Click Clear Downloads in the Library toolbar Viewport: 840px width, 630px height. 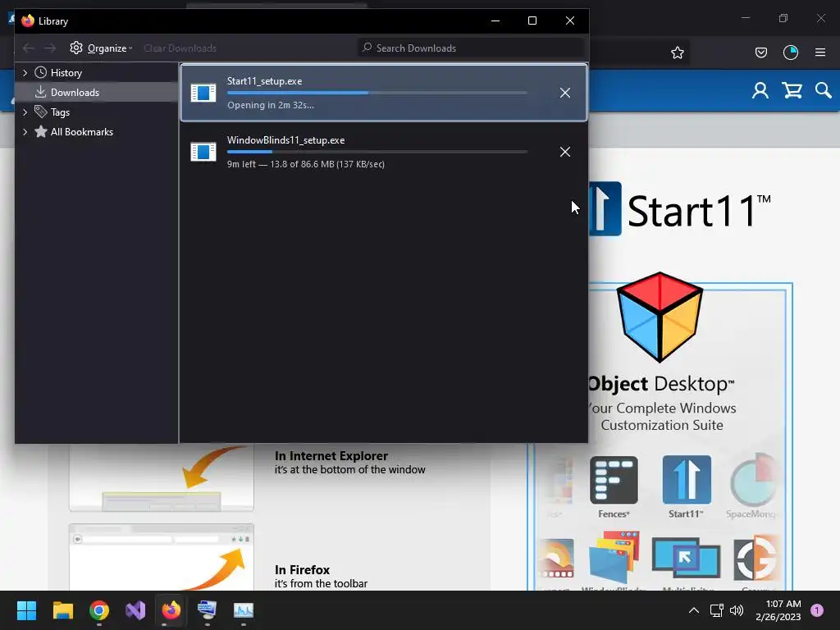[180, 48]
